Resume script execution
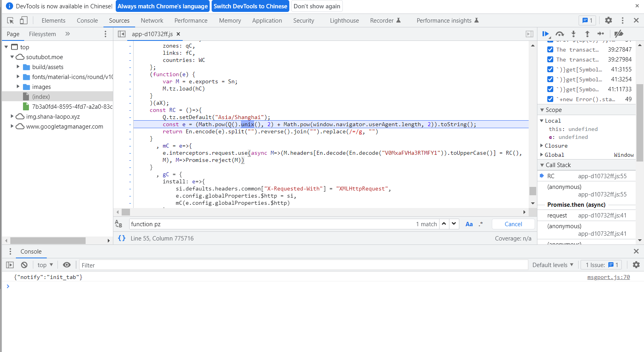This screenshot has width=644, height=352. click(x=546, y=34)
